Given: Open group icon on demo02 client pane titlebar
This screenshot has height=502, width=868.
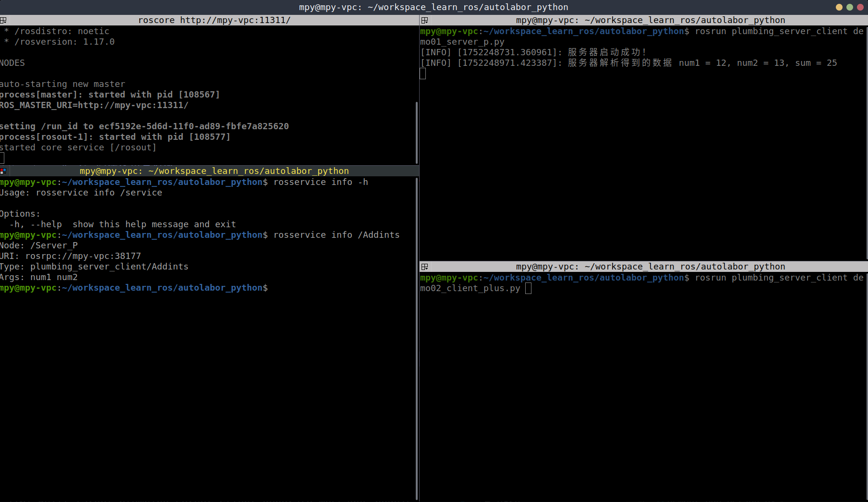Looking at the screenshot, I should 424,267.
